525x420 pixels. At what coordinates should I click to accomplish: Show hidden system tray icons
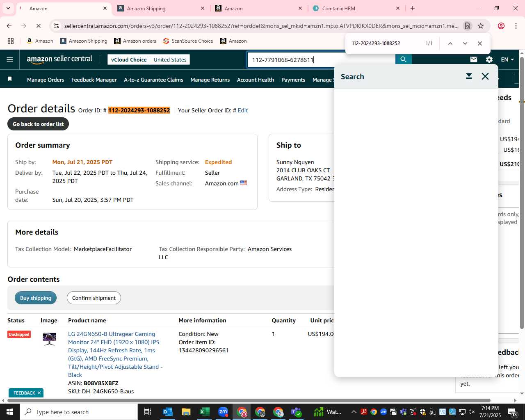[x=354, y=412]
